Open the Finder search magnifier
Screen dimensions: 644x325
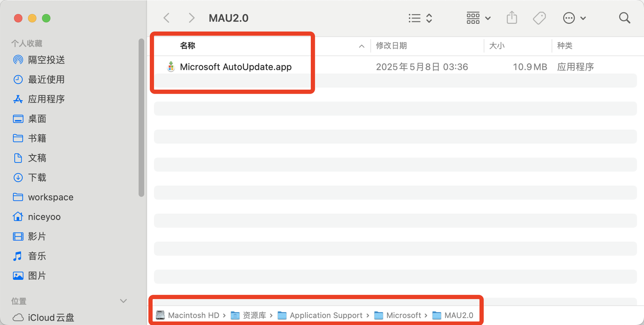[624, 18]
